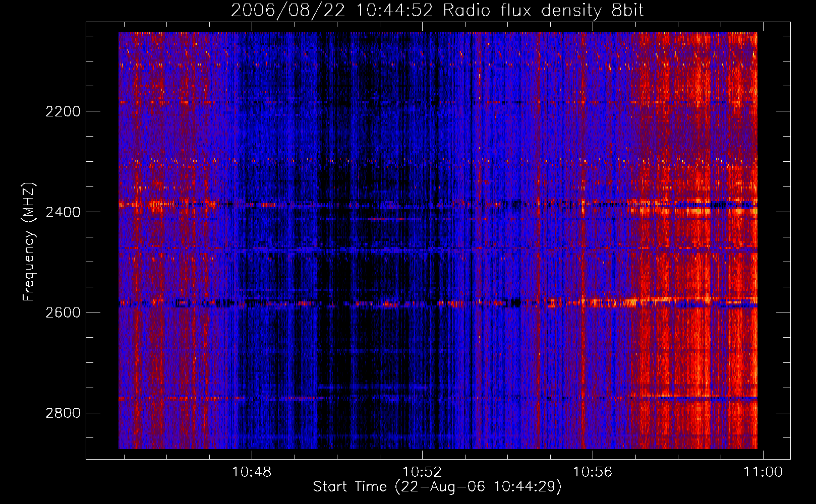Click the 10:52 time axis label
The width and height of the screenshot is (816, 504).
click(422, 472)
